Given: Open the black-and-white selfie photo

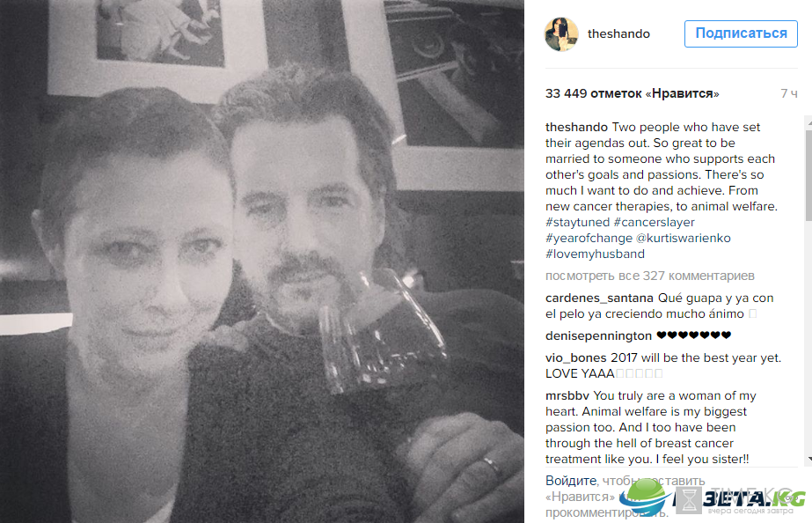Looking at the screenshot, I should coord(262,261).
